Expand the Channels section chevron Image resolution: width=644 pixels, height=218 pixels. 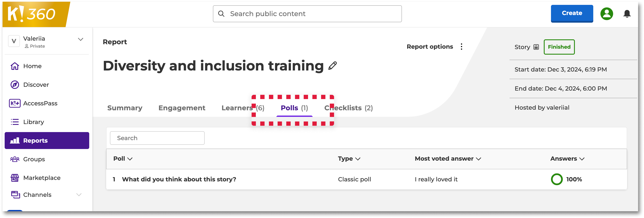click(x=79, y=195)
